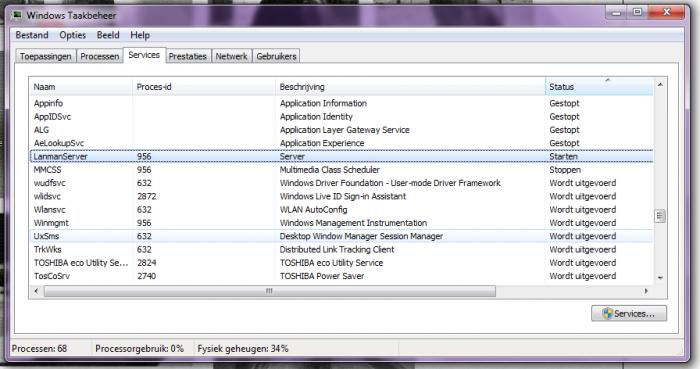Switch to the Netwerk tab
The image size is (700, 369).
coord(231,57)
